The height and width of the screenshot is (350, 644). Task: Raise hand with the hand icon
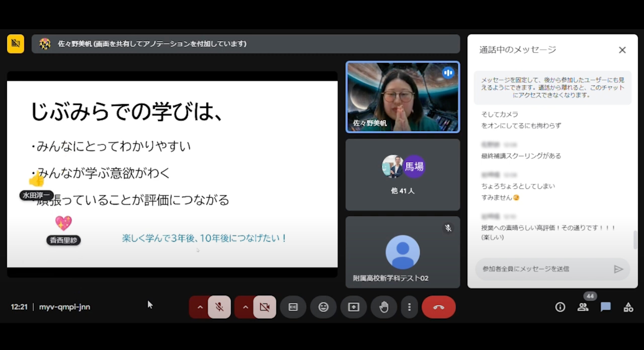tap(384, 307)
